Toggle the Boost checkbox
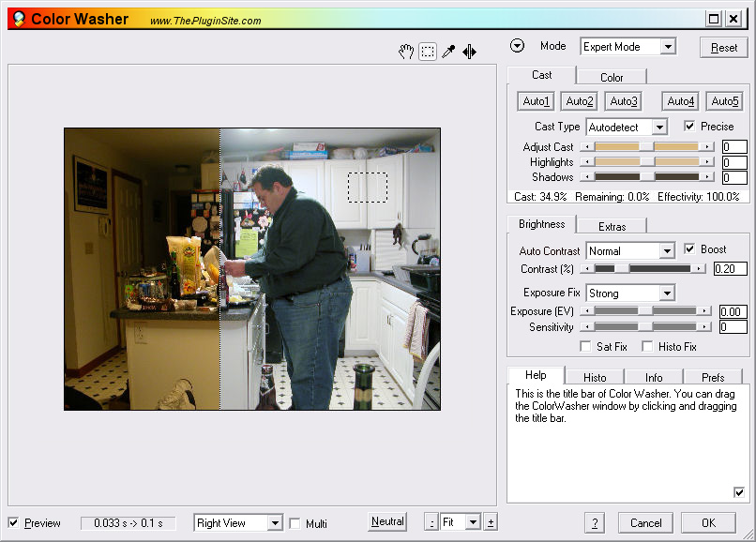Viewport: 756px width, 542px height. pyautogui.click(x=690, y=249)
